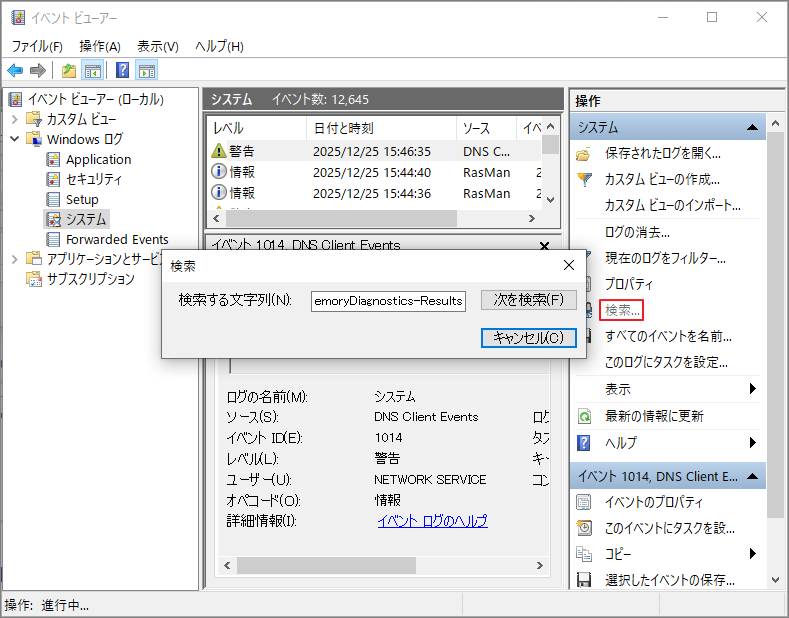
Task: Click 現在のログをフィルター... action
Action: pyautogui.click(x=665, y=258)
